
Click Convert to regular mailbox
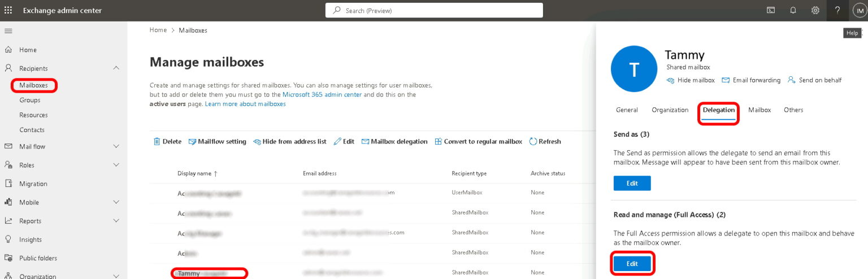pyautogui.click(x=478, y=142)
